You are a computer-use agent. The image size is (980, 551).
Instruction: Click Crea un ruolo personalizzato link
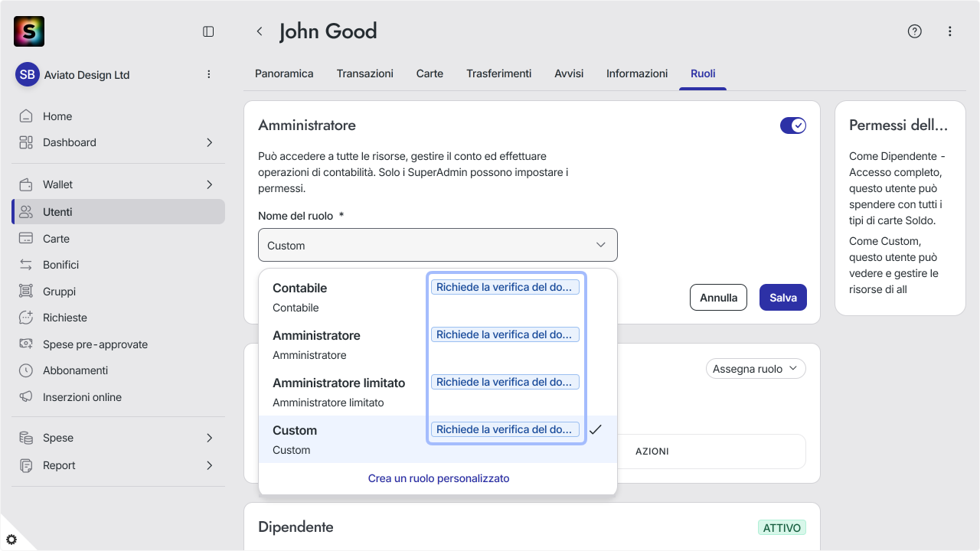[x=439, y=478]
